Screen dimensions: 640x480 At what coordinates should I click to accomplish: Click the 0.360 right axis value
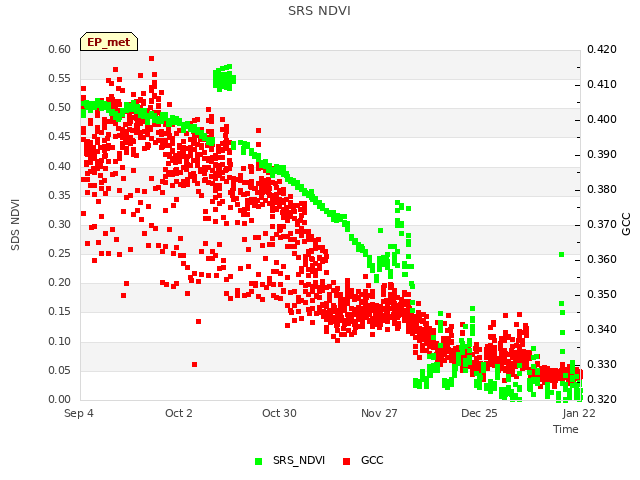click(x=602, y=260)
